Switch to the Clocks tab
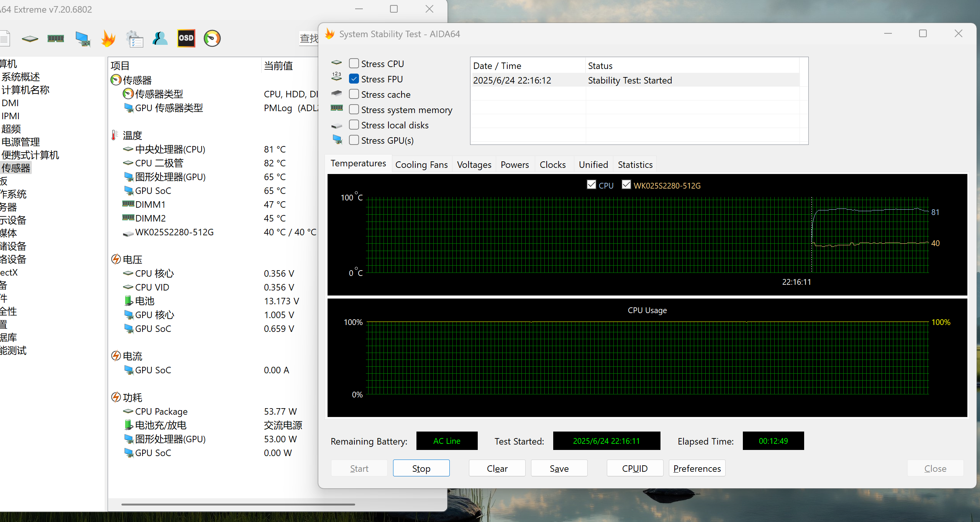 click(x=552, y=164)
